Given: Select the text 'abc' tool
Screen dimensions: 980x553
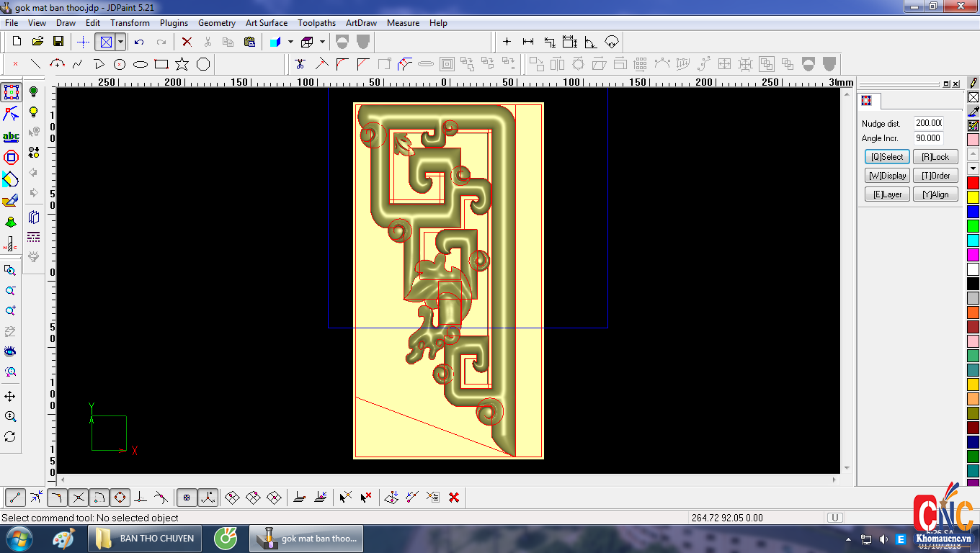Looking at the screenshot, I should pyautogui.click(x=11, y=136).
